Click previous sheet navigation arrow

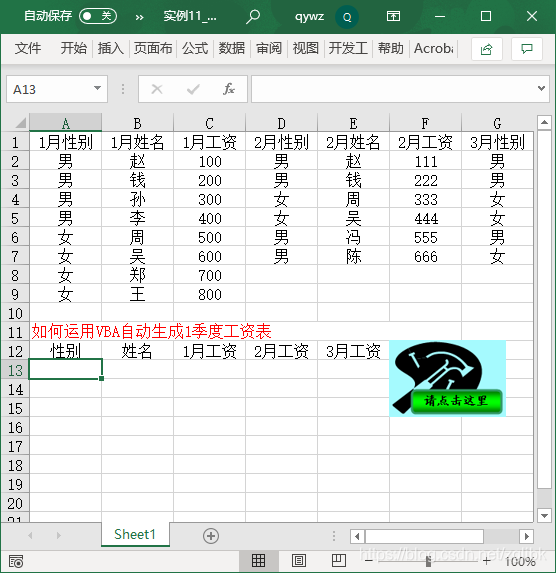[31, 536]
